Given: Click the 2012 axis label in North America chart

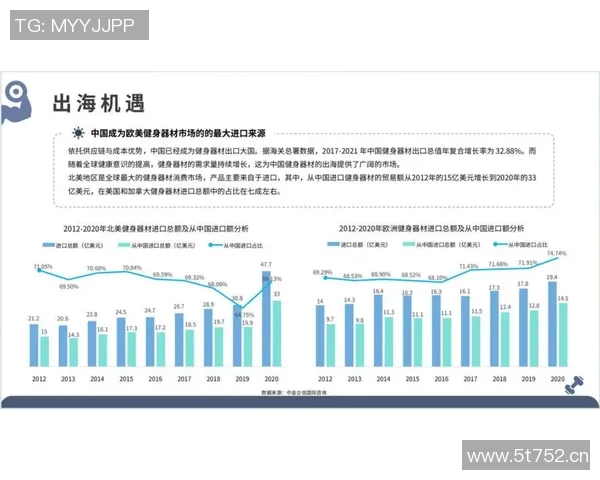Looking at the screenshot, I should point(39,379).
